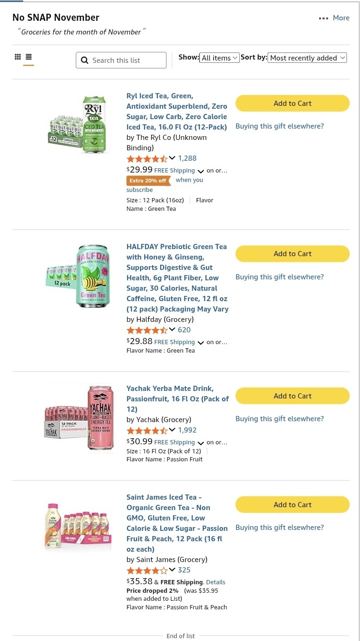Open HALFDAY Prebiotic Green Tea product link
The height and width of the screenshot is (641, 364).
pyautogui.click(x=177, y=277)
